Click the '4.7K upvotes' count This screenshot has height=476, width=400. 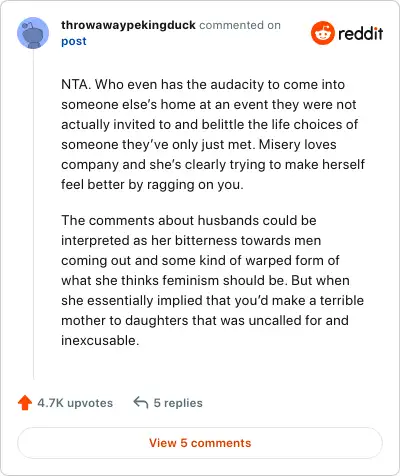point(75,403)
